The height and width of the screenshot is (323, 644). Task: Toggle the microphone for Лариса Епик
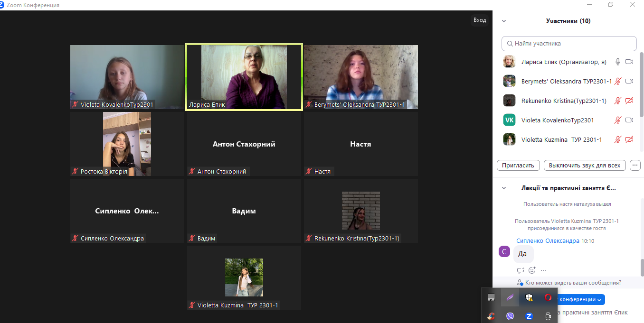point(618,62)
